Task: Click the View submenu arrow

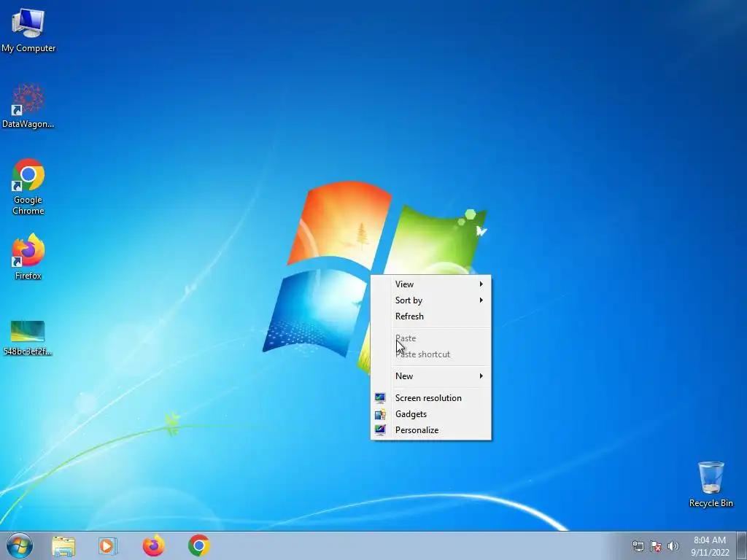Action: [x=481, y=284]
